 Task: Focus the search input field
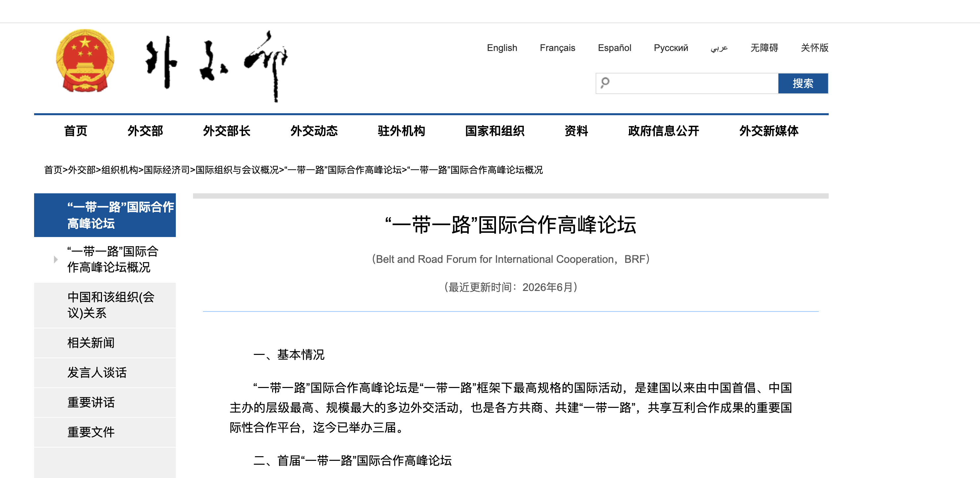pos(687,83)
